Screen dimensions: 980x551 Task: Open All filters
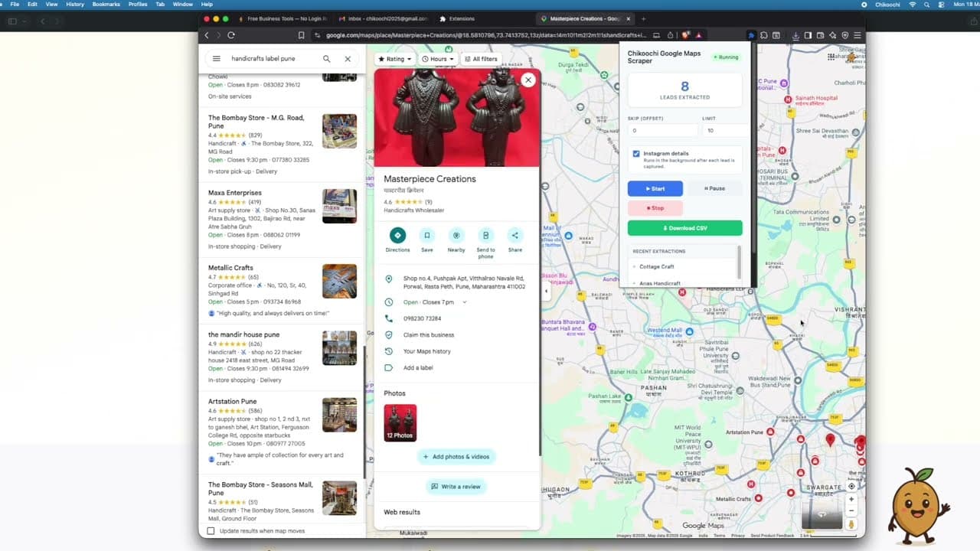point(481,59)
